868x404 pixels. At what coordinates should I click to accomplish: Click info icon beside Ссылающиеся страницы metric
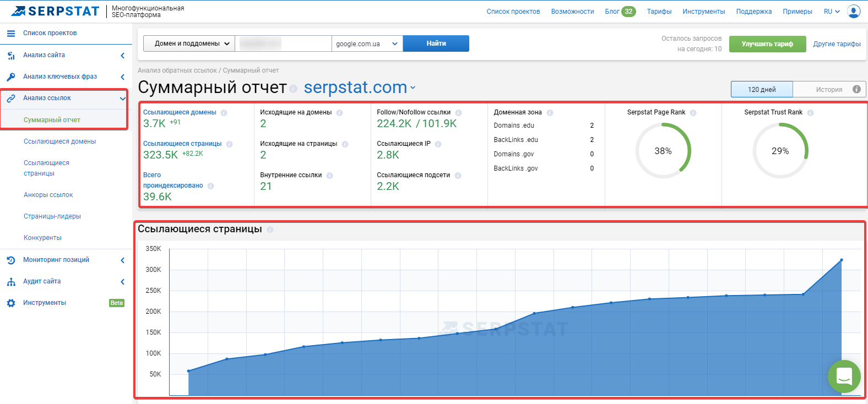point(229,144)
